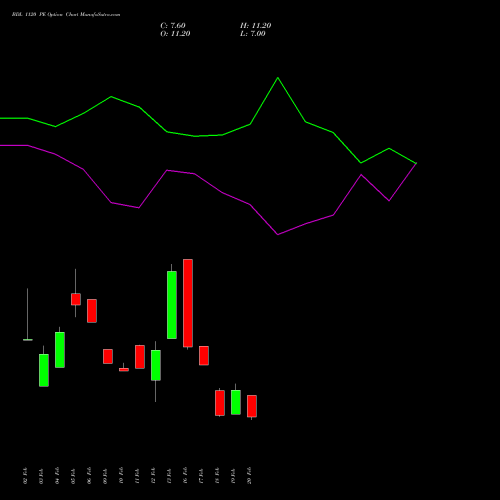
Task: Select the 19 Feb date label
Action: point(233,476)
